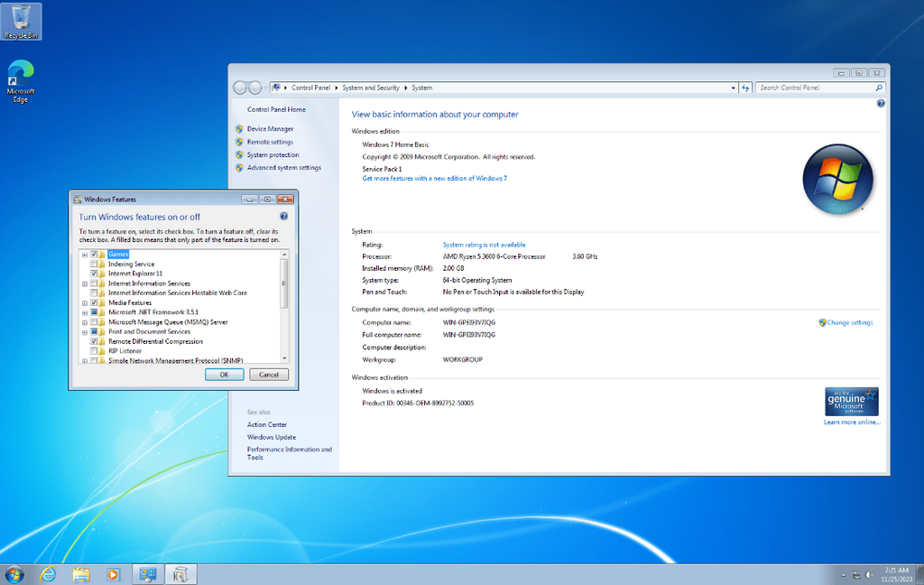The width and height of the screenshot is (924, 585).
Task: Expand Microsoft Message Queue Server node
Action: point(85,322)
